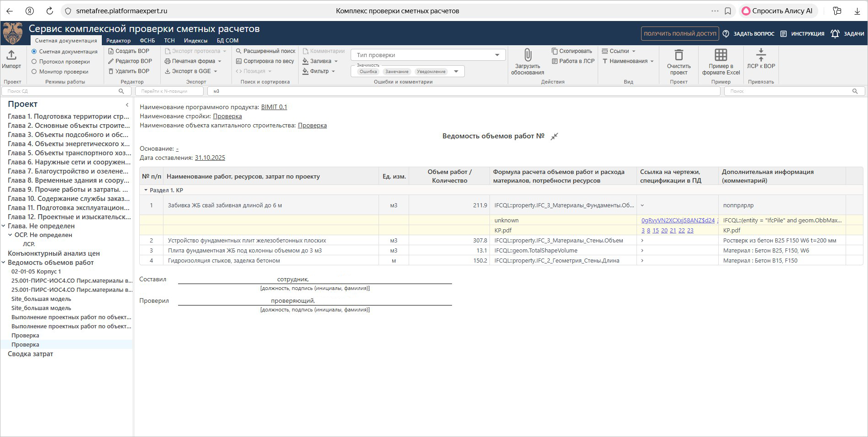The image size is (868, 437).
Task: Open the ФСНБ tab
Action: click(x=147, y=41)
